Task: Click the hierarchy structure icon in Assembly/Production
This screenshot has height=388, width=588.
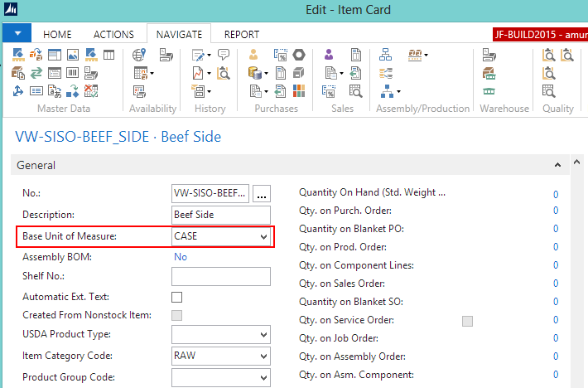Action: point(385,55)
